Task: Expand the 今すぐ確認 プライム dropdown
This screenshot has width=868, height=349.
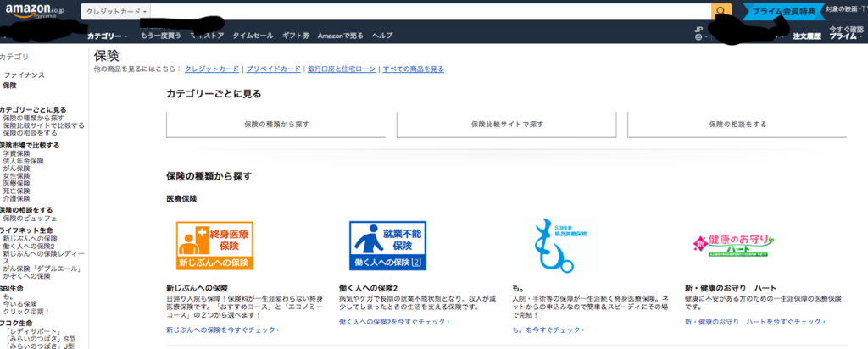Action: (x=846, y=33)
